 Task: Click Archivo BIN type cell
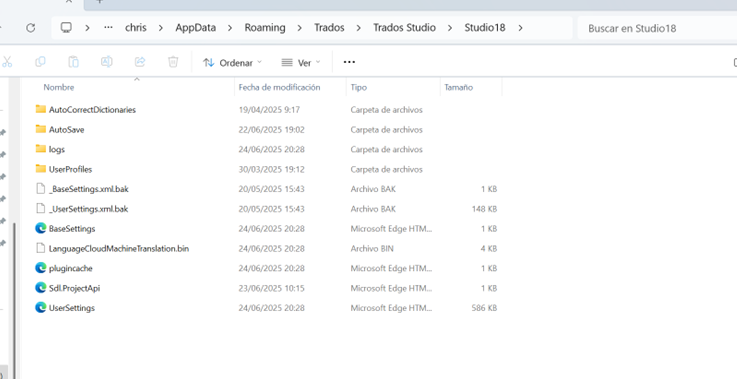tap(372, 248)
